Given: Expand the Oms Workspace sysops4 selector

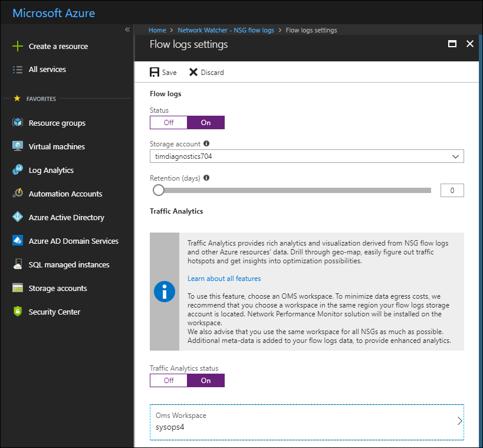Looking at the screenshot, I should pos(307,421).
